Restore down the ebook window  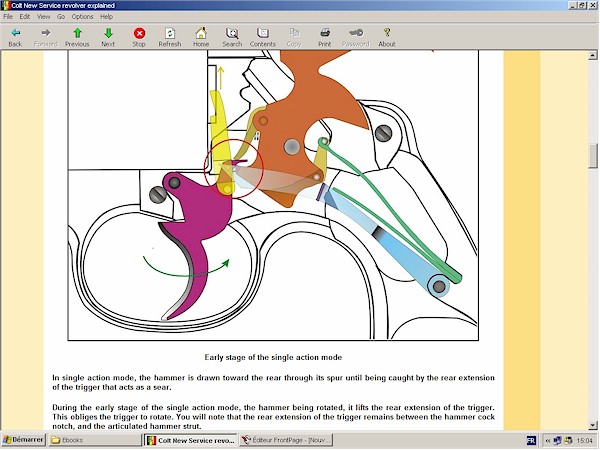pyautogui.click(x=581, y=5)
